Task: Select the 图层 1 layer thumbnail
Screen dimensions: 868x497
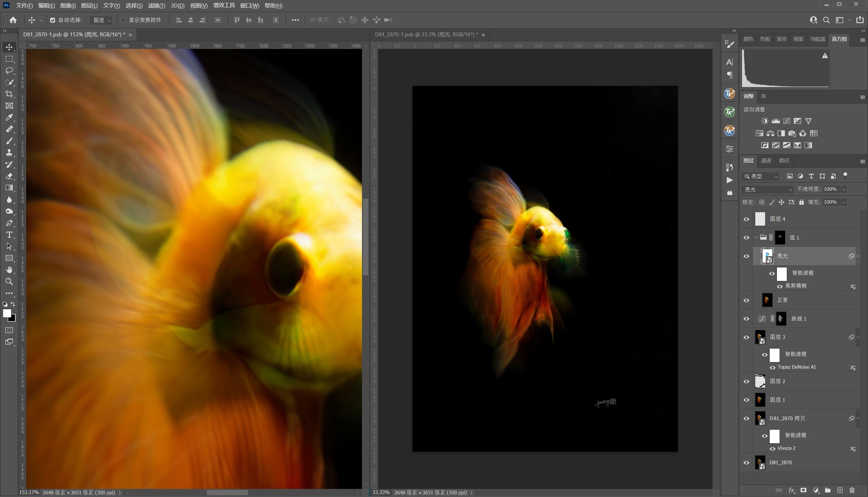Action: click(760, 400)
